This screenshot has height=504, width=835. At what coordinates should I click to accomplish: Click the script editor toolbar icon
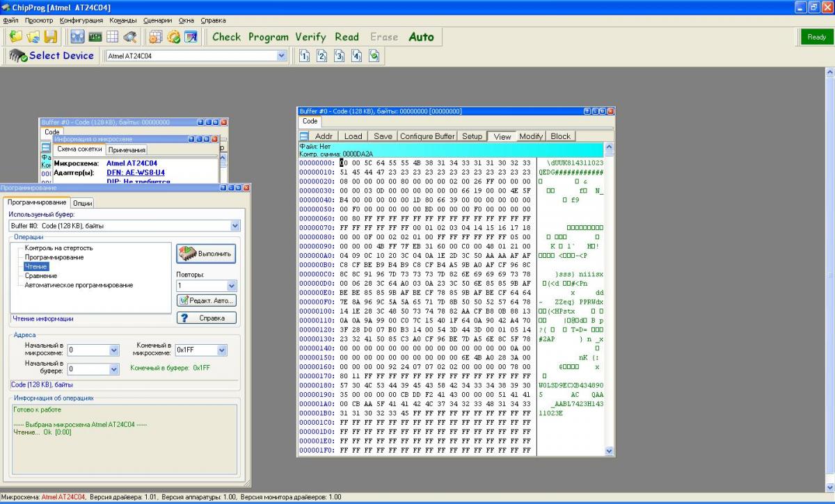[191, 37]
